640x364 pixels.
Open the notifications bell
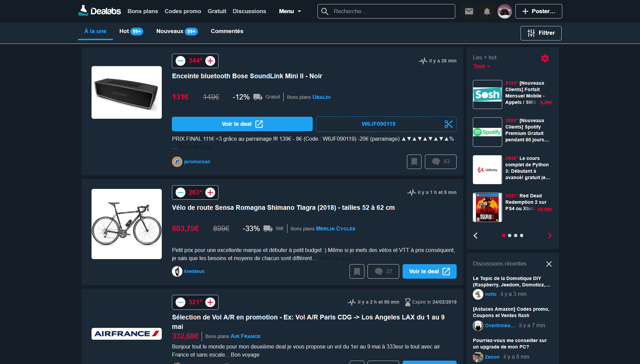click(487, 11)
